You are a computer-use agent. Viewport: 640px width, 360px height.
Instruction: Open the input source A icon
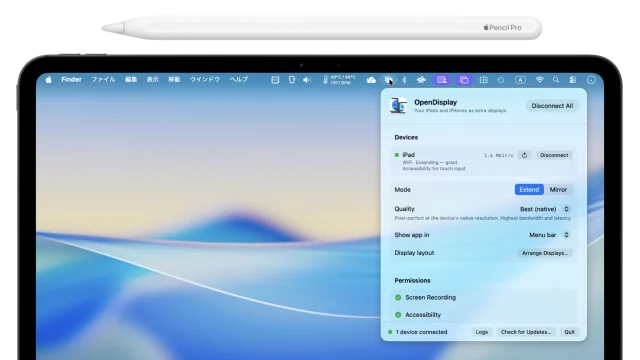click(x=520, y=80)
